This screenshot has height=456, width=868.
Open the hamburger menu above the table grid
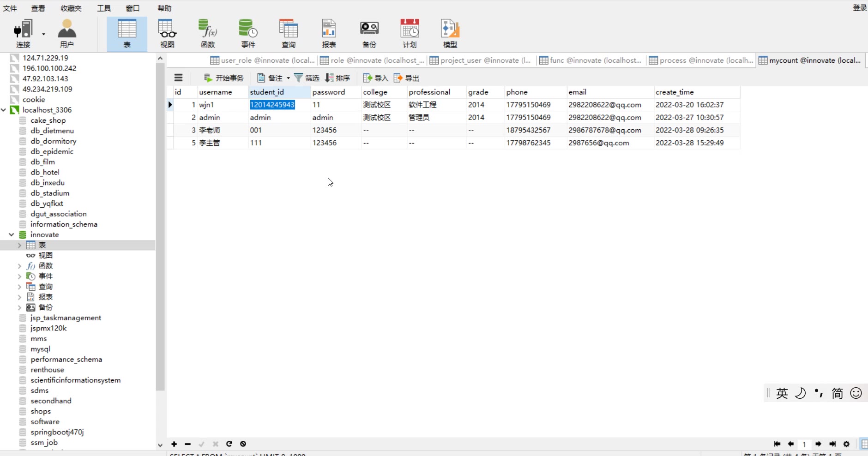click(178, 78)
